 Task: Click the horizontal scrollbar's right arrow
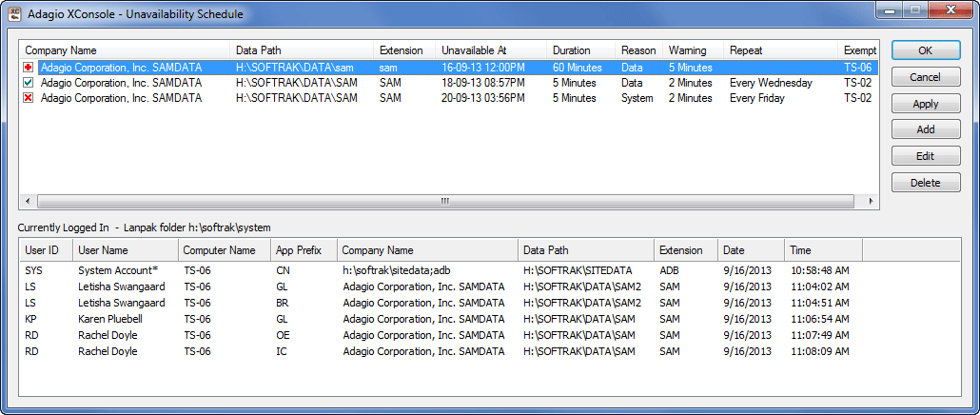tap(870, 202)
